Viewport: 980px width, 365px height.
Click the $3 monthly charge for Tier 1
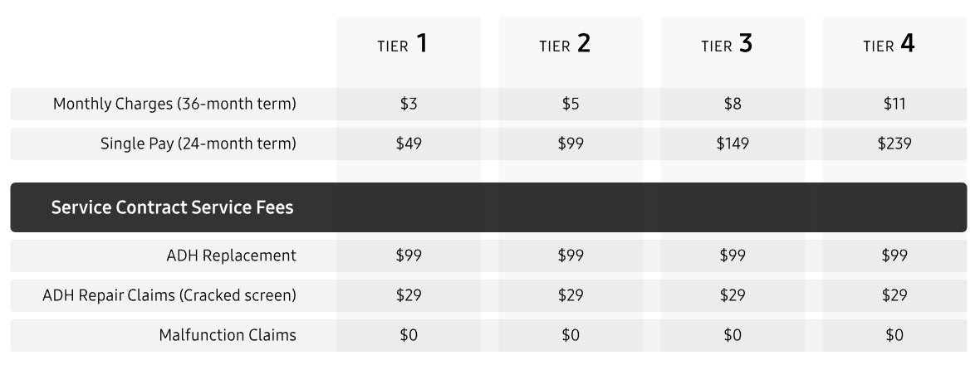pyautogui.click(x=409, y=105)
